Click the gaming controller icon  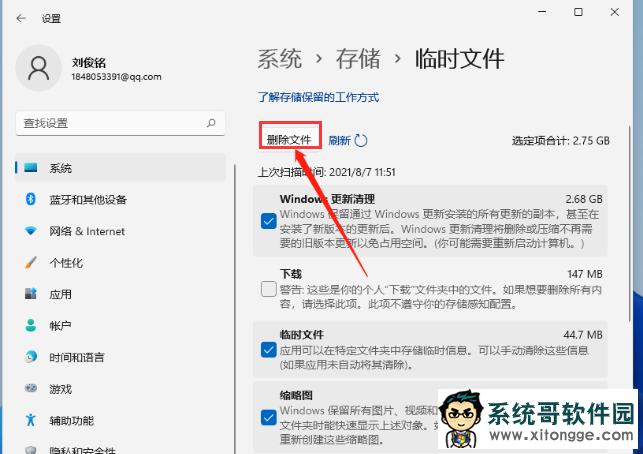(31, 388)
